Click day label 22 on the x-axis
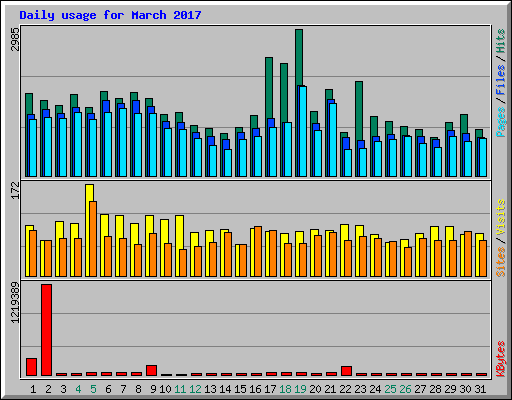This screenshot has height=400, width=512. pyautogui.click(x=345, y=389)
